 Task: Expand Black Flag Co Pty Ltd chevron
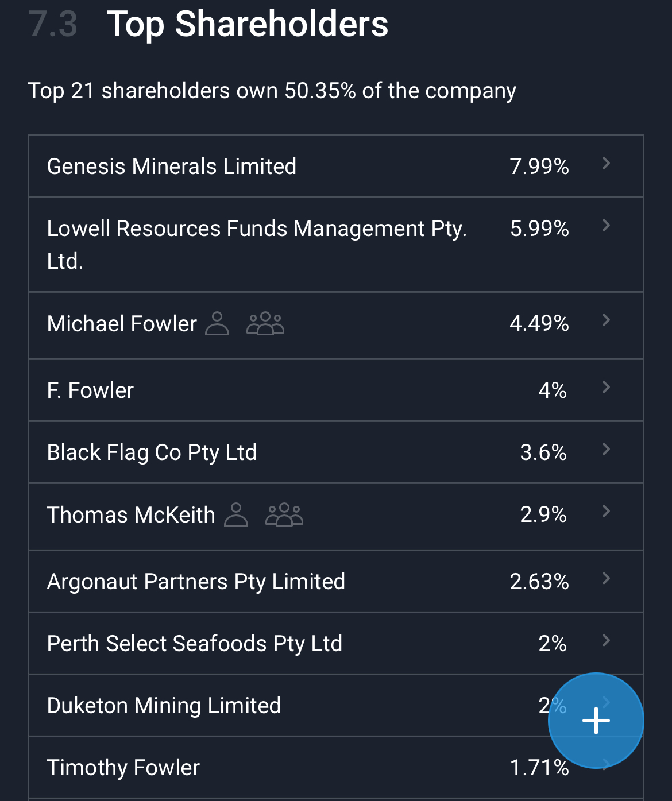(x=606, y=450)
